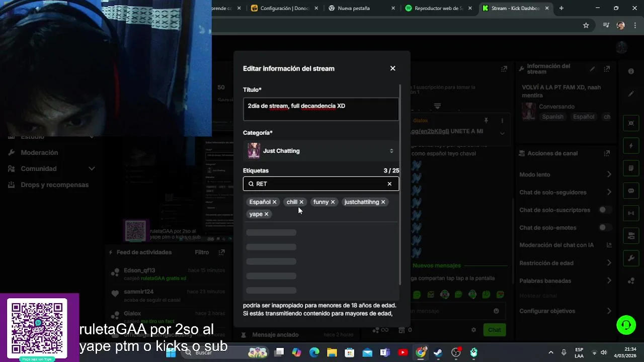
Task: Click the Spanish tag in stream info panel
Action: tap(552, 117)
